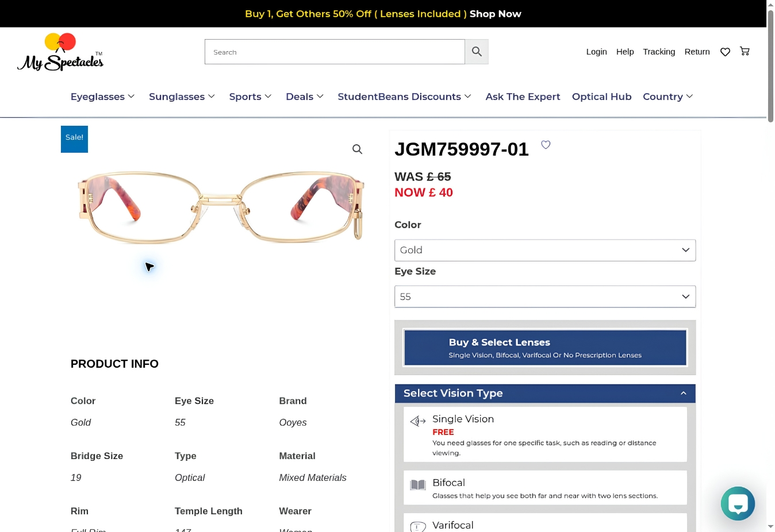This screenshot has width=775, height=532.
Task: Click the brand value Ooyes
Action: coord(293,422)
